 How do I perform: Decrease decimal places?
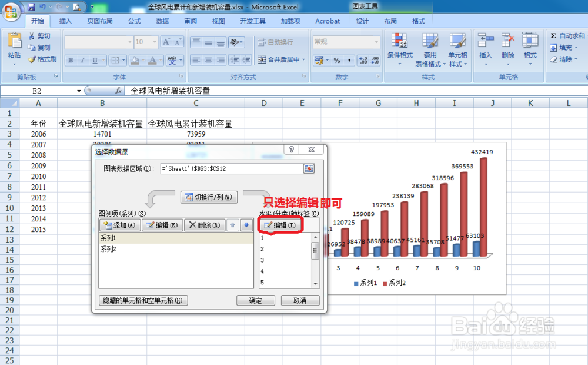[x=375, y=60]
